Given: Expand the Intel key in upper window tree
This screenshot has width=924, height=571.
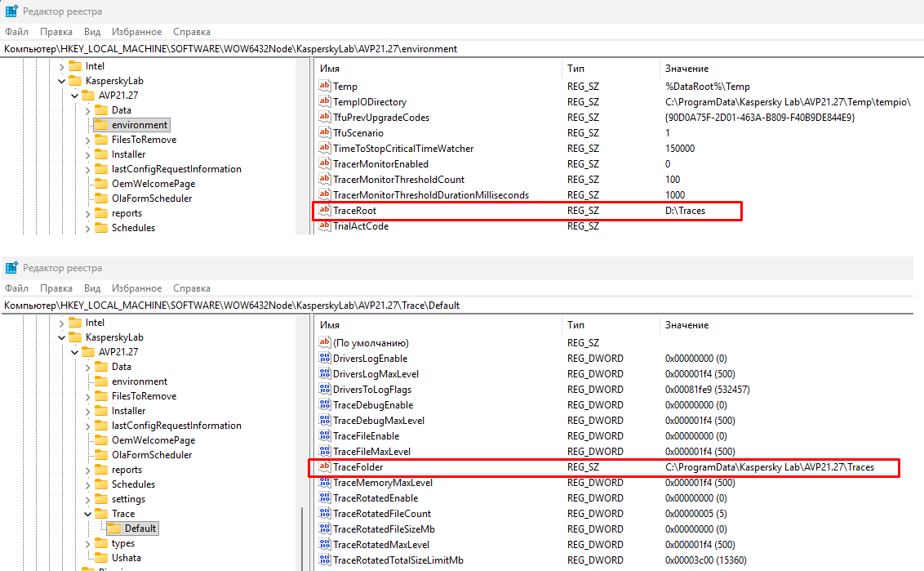Looking at the screenshot, I should click(x=61, y=67).
